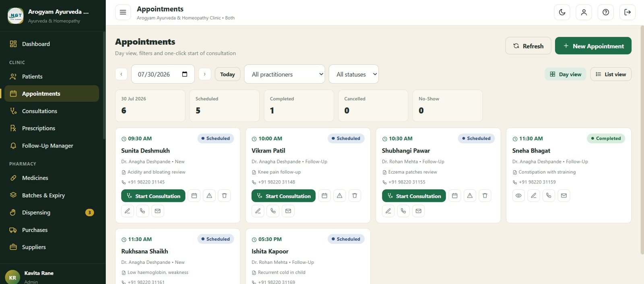Open Patients in the sidebar
The image size is (644, 284).
(52, 76)
